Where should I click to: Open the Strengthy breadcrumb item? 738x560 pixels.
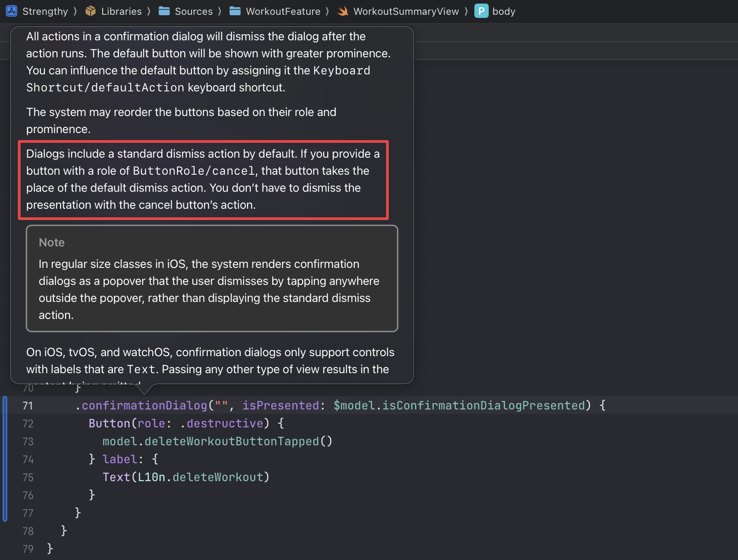[x=45, y=11]
